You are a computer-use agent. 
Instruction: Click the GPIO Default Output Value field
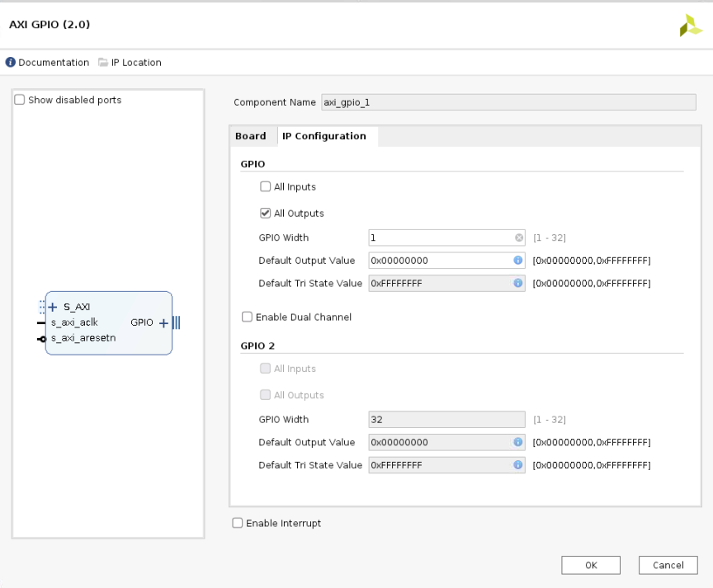coord(439,261)
